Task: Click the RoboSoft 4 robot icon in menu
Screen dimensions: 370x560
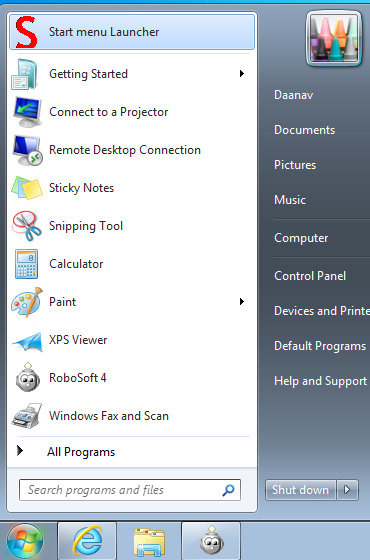Action: click(x=28, y=377)
